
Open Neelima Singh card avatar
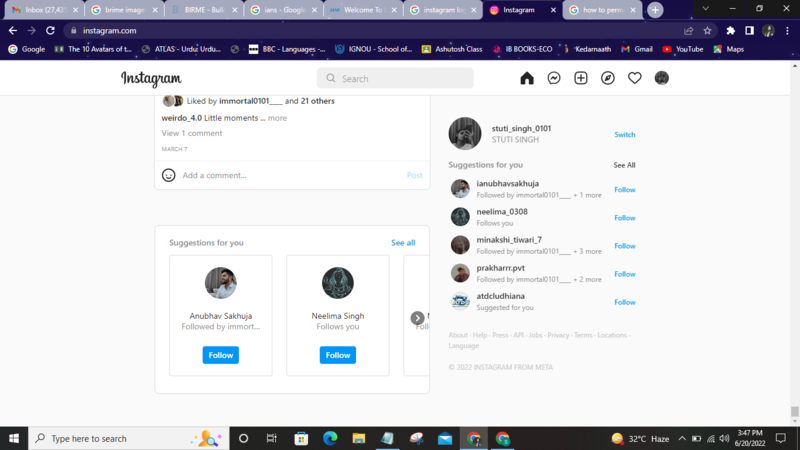(x=338, y=283)
